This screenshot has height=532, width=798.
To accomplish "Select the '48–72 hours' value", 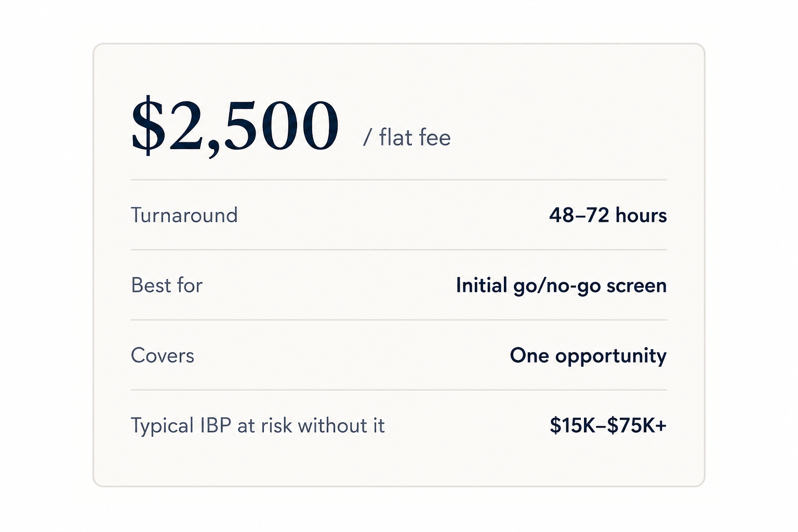I will click(608, 215).
